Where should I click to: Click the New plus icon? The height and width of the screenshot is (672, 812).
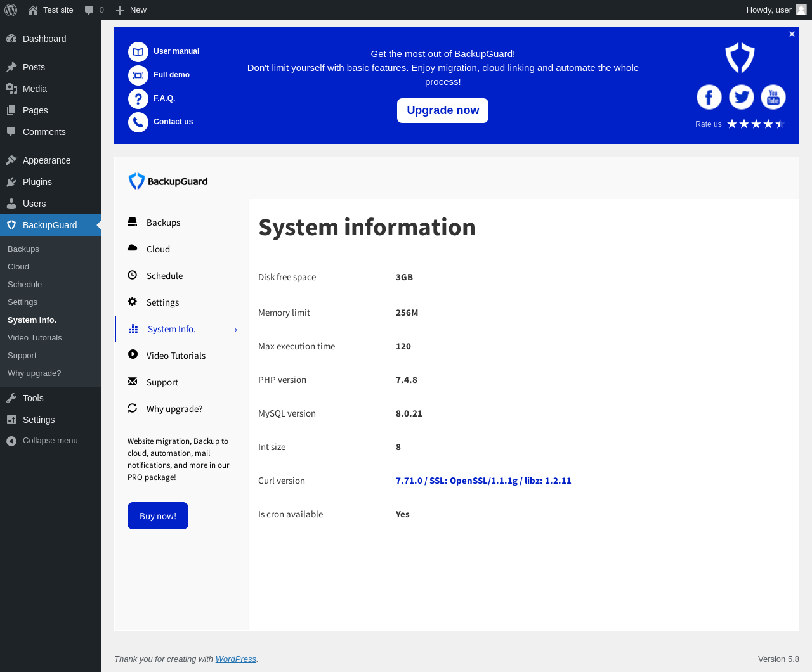[x=120, y=10]
